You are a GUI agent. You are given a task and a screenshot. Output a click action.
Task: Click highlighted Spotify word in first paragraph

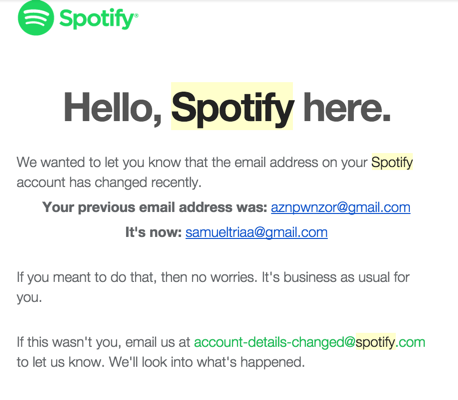tap(392, 162)
